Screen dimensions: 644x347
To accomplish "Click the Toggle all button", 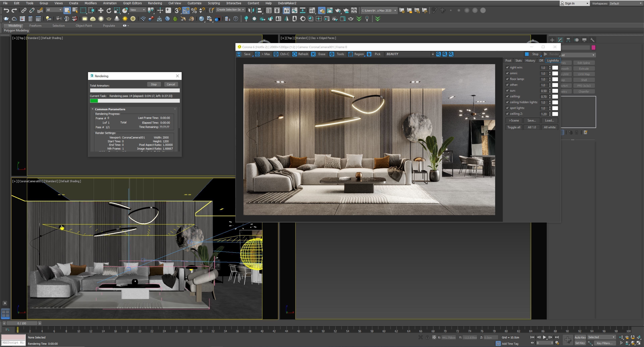I will [514, 127].
